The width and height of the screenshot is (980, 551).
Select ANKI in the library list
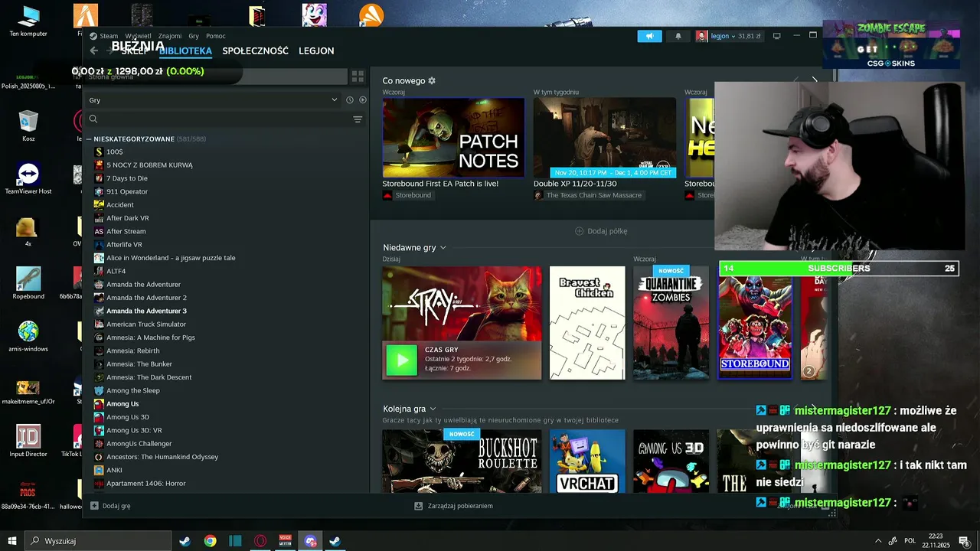point(114,470)
